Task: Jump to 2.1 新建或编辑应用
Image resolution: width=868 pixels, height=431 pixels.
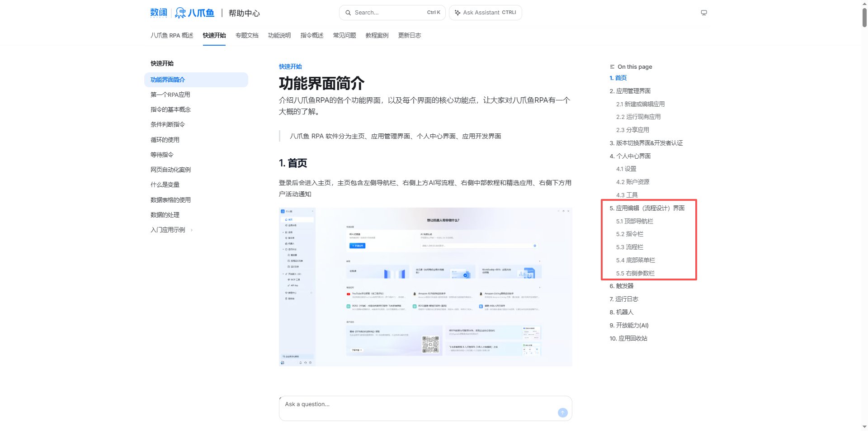Action: click(640, 104)
